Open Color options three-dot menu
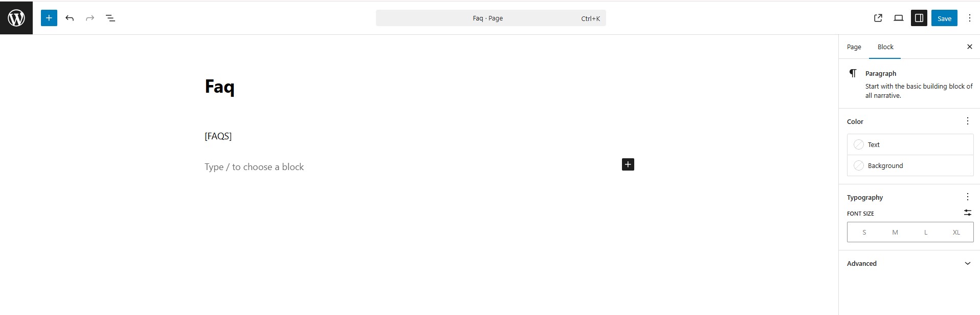This screenshot has width=980, height=315. pyautogui.click(x=968, y=121)
